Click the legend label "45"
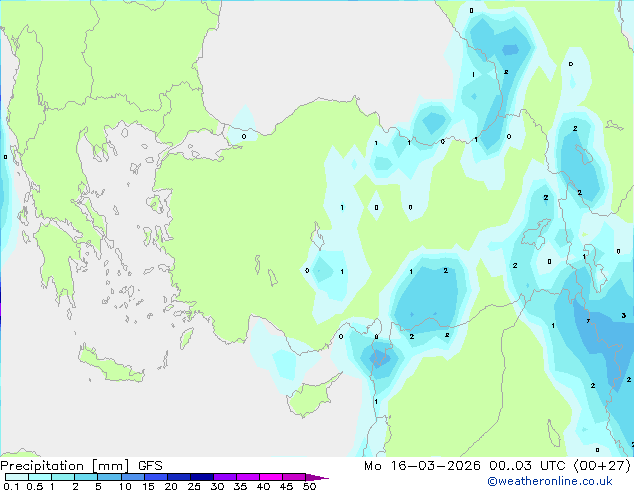 [286, 486]
